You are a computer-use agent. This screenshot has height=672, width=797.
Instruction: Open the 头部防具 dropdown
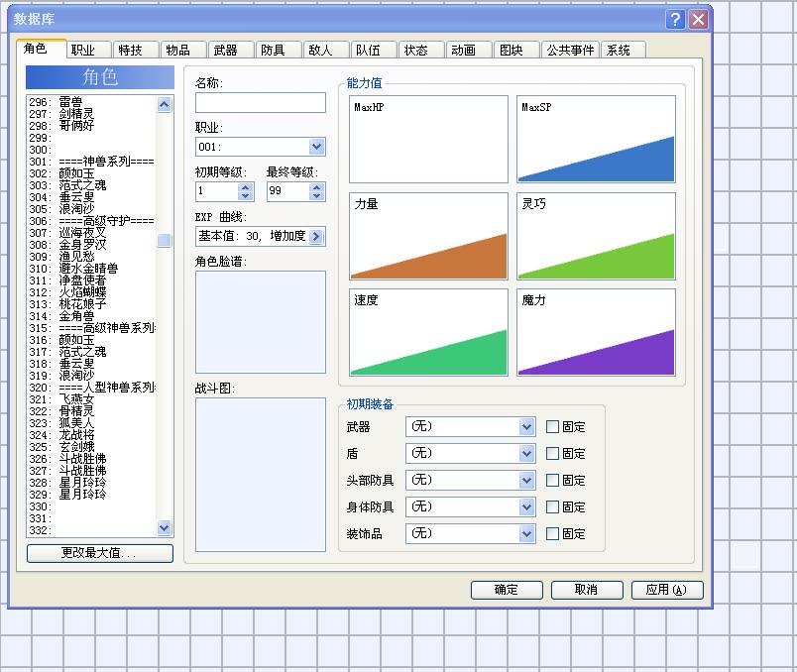[x=526, y=481]
